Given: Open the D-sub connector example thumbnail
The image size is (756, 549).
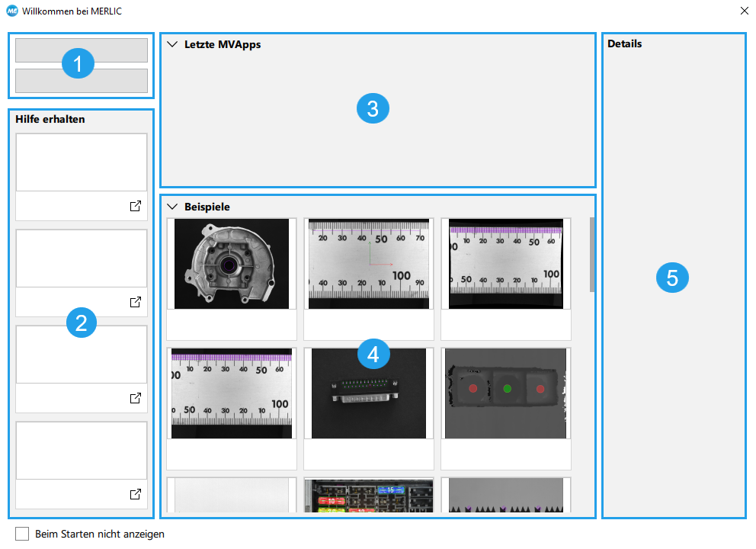Looking at the screenshot, I should [x=369, y=393].
